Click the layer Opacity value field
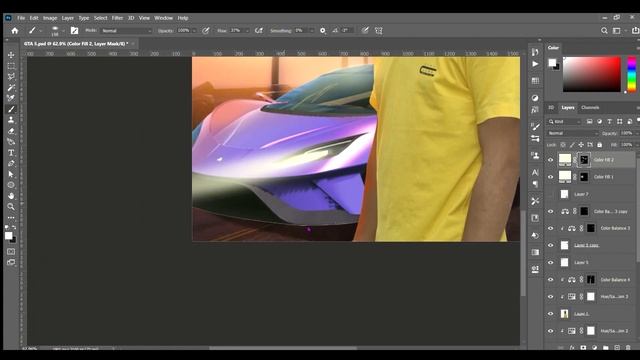Viewport: 640px width, 360px height. click(626, 133)
